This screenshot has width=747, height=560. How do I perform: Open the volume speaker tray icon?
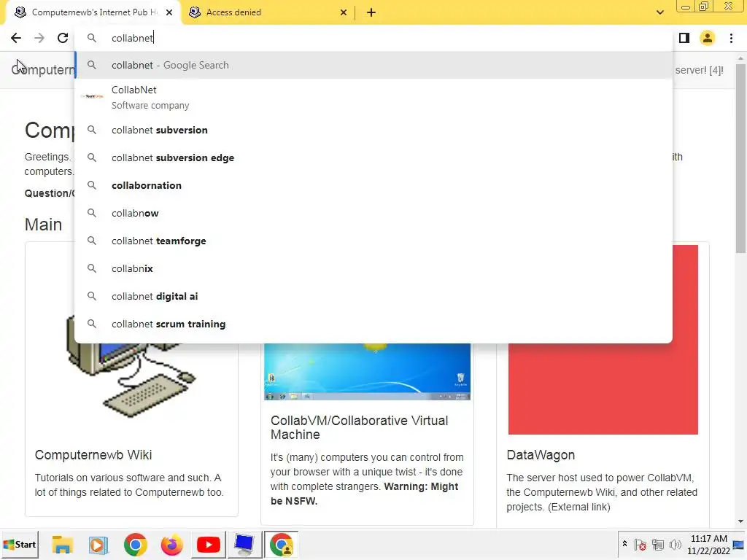(675, 544)
